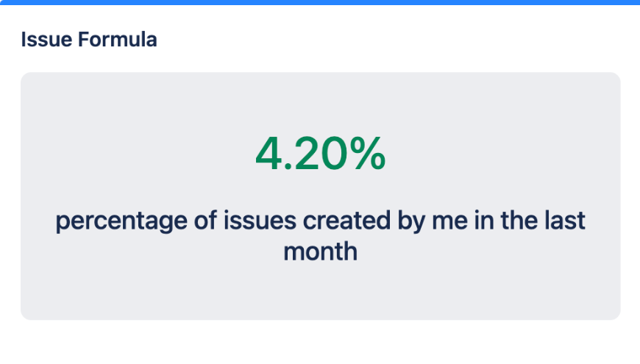Click the word "last" in the description

tap(566, 222)
